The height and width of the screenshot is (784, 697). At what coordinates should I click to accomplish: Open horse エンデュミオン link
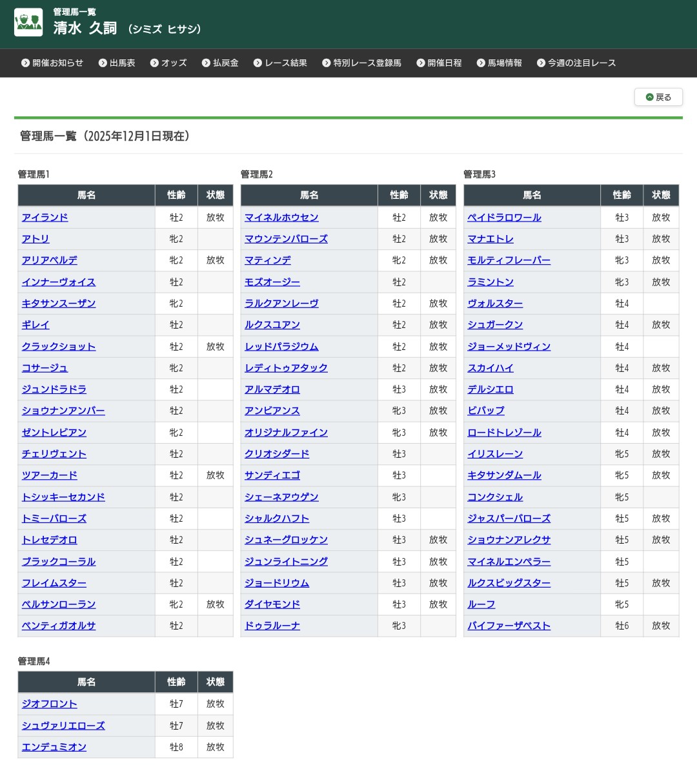coord(54,747)
